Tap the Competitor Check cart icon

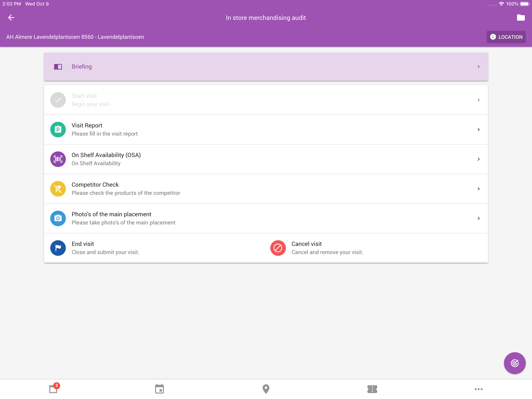coord(58,189)
